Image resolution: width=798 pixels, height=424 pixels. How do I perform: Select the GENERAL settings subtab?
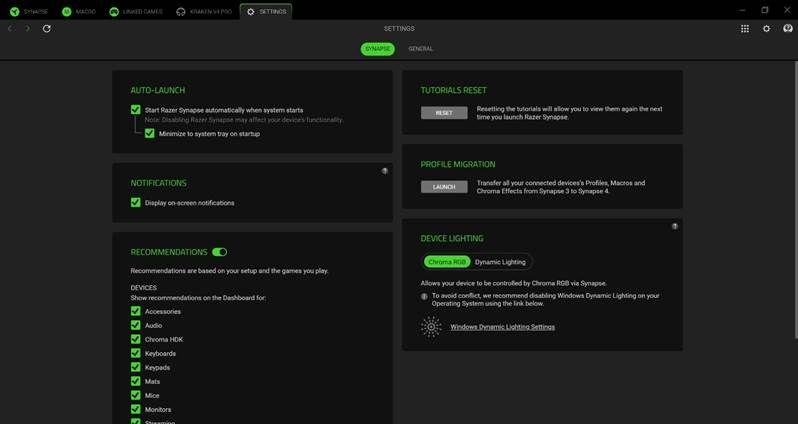point(421,49)
